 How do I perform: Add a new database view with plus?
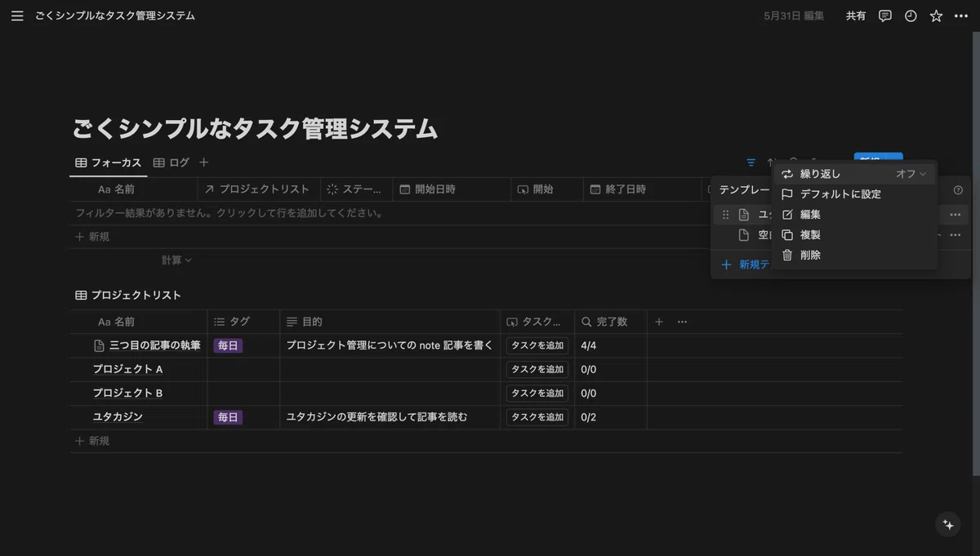pos(204,162)
